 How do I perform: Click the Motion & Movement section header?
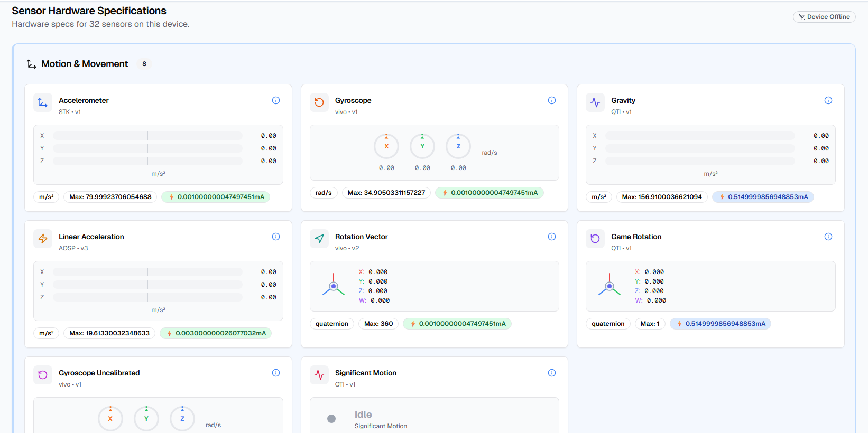pyautogui.click(x=85, y=64)
